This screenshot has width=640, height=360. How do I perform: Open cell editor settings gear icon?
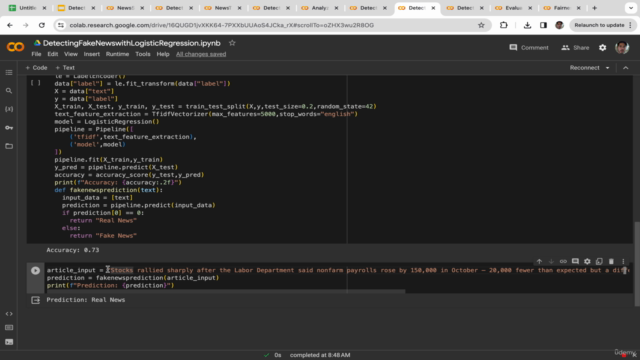587,261
